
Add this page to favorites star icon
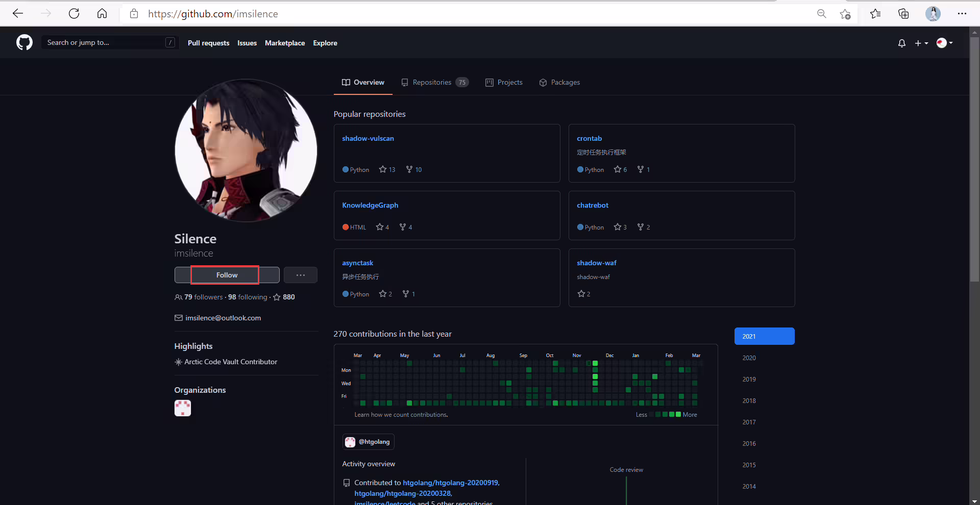[x=845, y=14]
